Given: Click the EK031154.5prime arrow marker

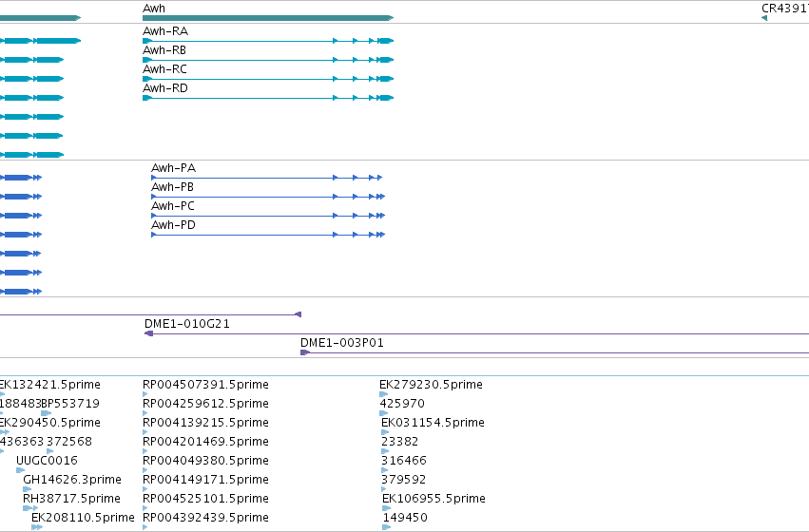Looking at the screenshot, I should tap(385, 432).
